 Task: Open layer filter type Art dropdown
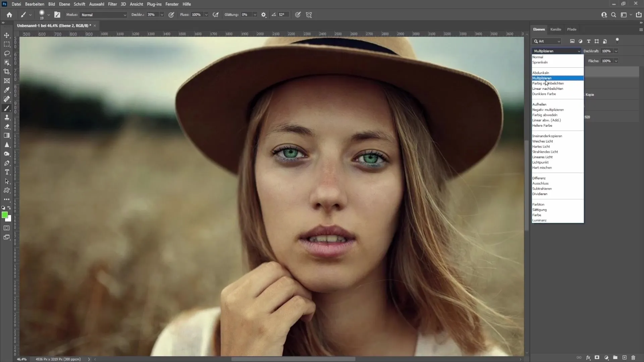pyautogui.click(x=547, y=41)
